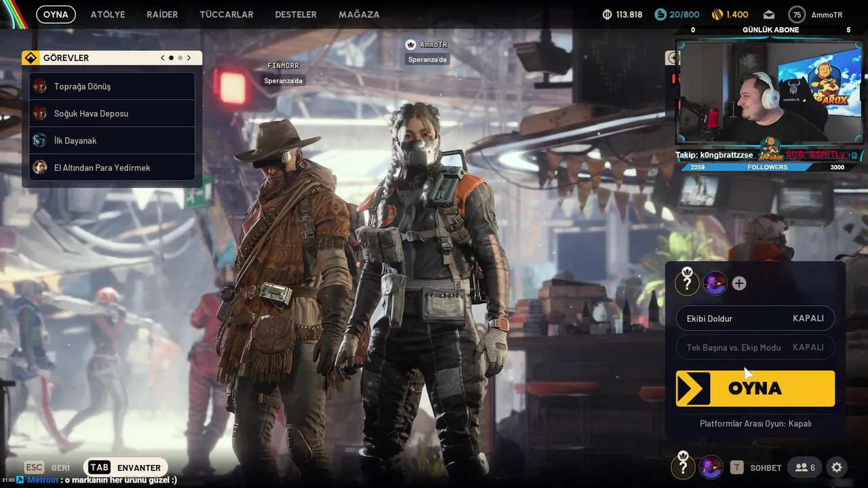Open the friends list showing 6
The image size is (868, 488).
click(x=805, y=468)
